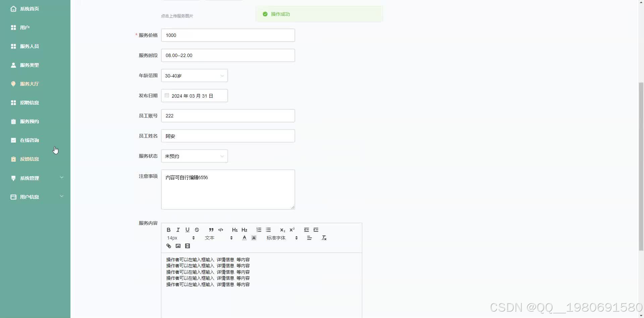Toggle italic formatting in editor
Screen dimensions: 644x318
(178, 230)
